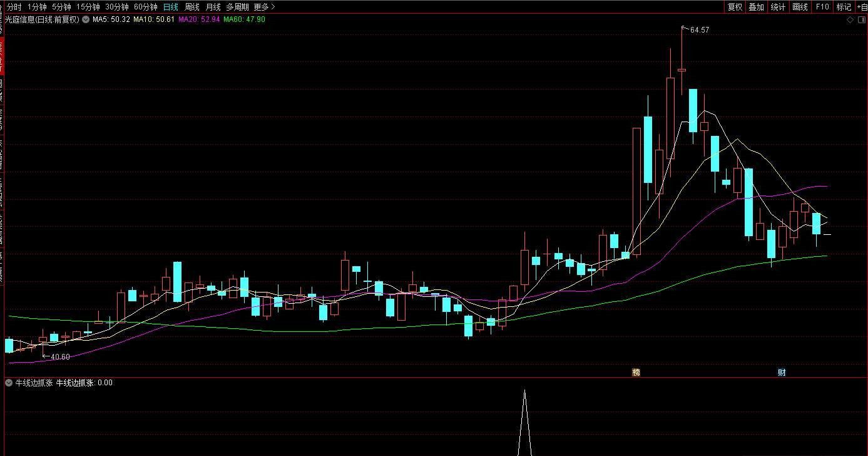Toggle the side panel icon at chart corner

(861, 20)
